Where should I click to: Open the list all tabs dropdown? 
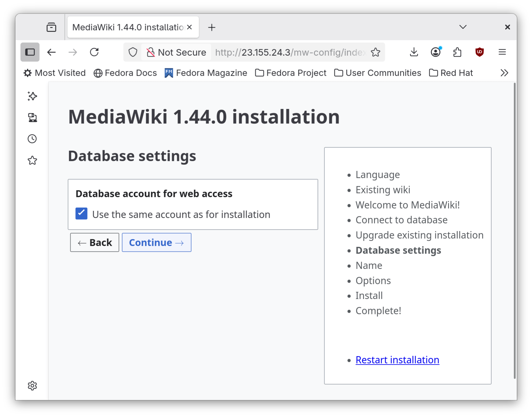coord(463,27)
